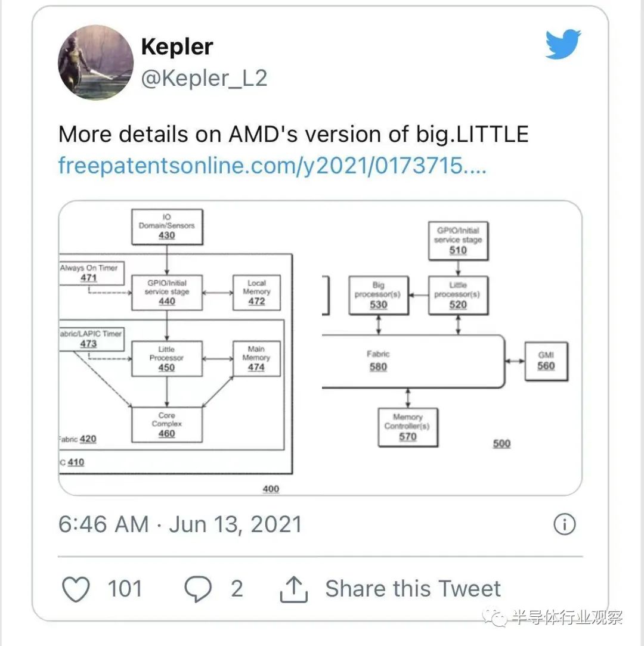
Task: Open Kepler's profile avatar picture
Action: click(x=96, y=63)
